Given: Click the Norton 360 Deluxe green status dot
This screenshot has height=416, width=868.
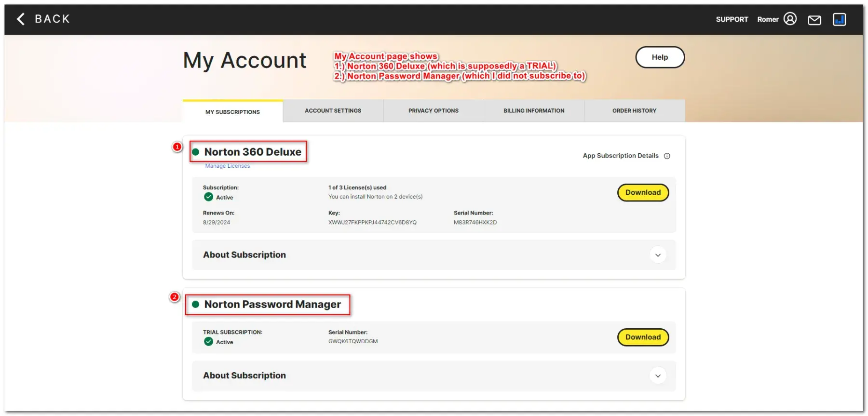Looking at the screenshot, I should coord(196,152).
